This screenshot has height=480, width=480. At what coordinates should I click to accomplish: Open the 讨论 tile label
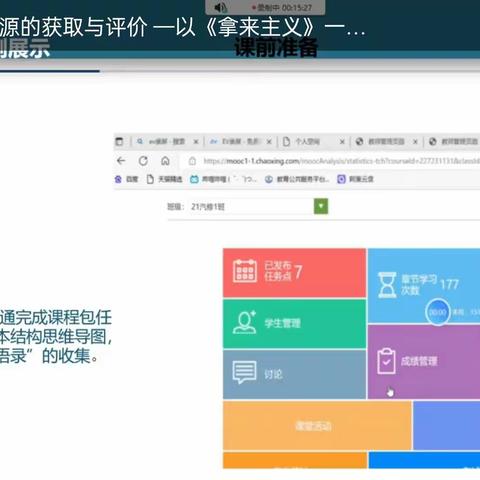[x=273, y=374]
